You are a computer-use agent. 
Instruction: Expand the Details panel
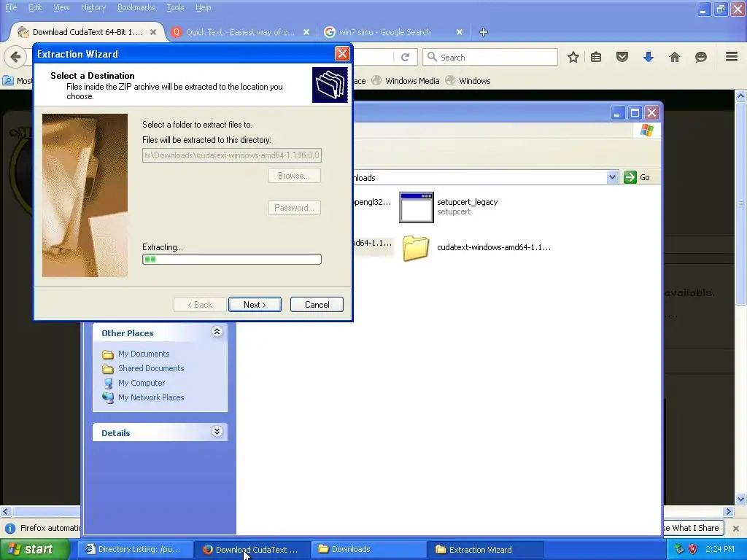click(217, 432)
